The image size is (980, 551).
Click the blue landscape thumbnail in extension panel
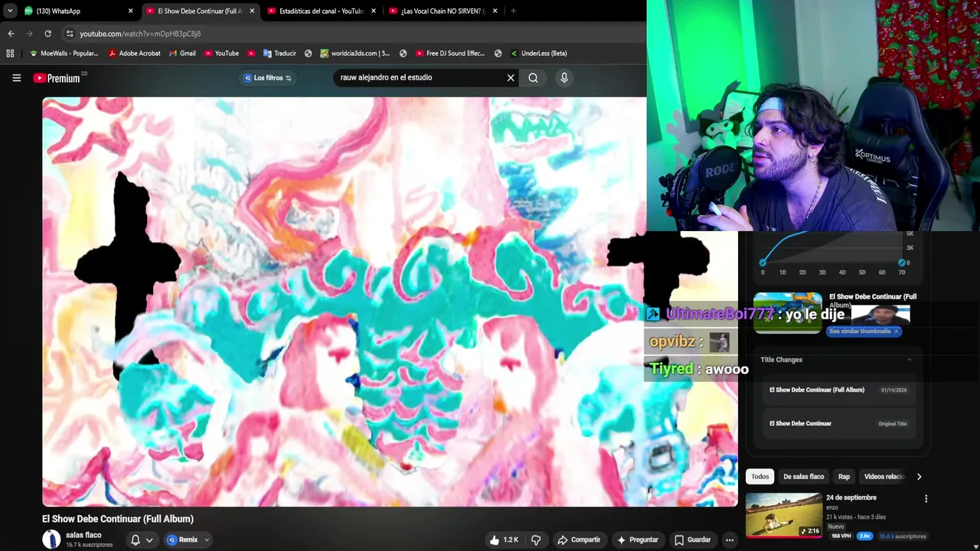(788, 313)
